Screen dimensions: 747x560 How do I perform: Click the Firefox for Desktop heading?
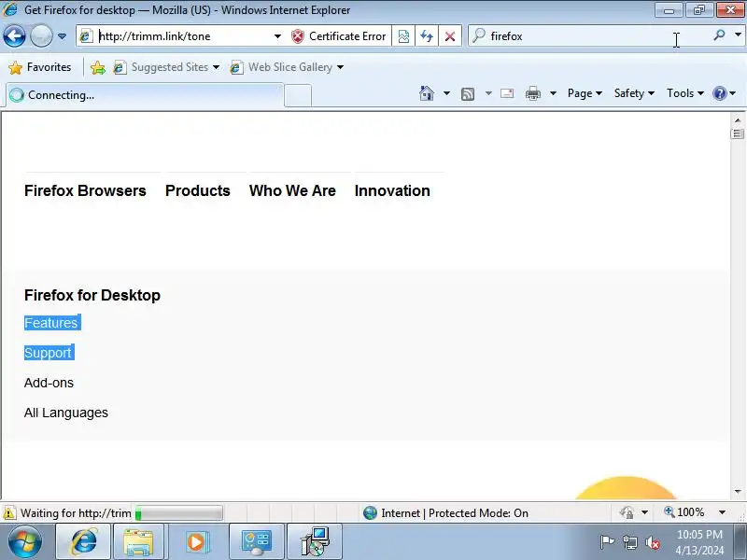pos(92,295)
